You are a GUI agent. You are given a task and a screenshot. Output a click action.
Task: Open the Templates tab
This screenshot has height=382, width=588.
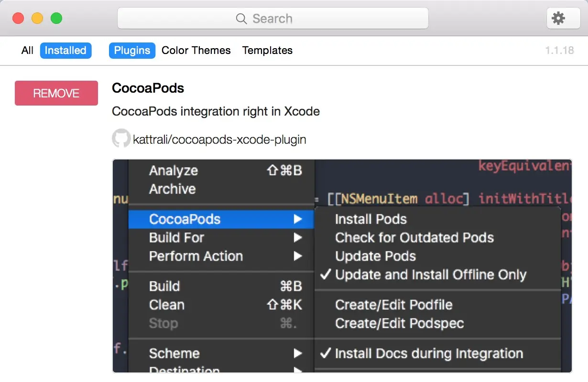click(267, 51)
